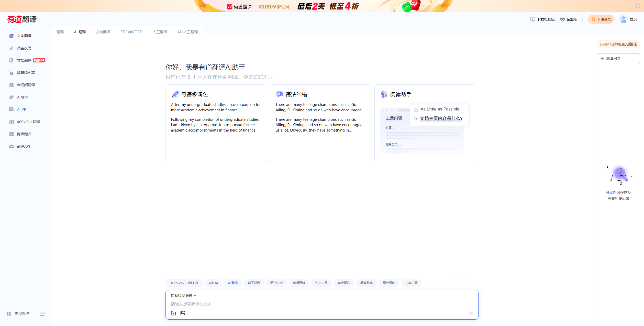Open arXiv论文翻译 from the sidebar
This screenshot has width=644, height=326.
[x=28, y=122]
